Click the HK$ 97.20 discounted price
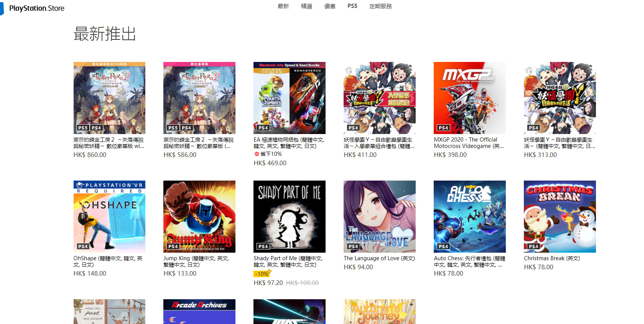This screenshot has height=324, width=644. click(268, 283)
